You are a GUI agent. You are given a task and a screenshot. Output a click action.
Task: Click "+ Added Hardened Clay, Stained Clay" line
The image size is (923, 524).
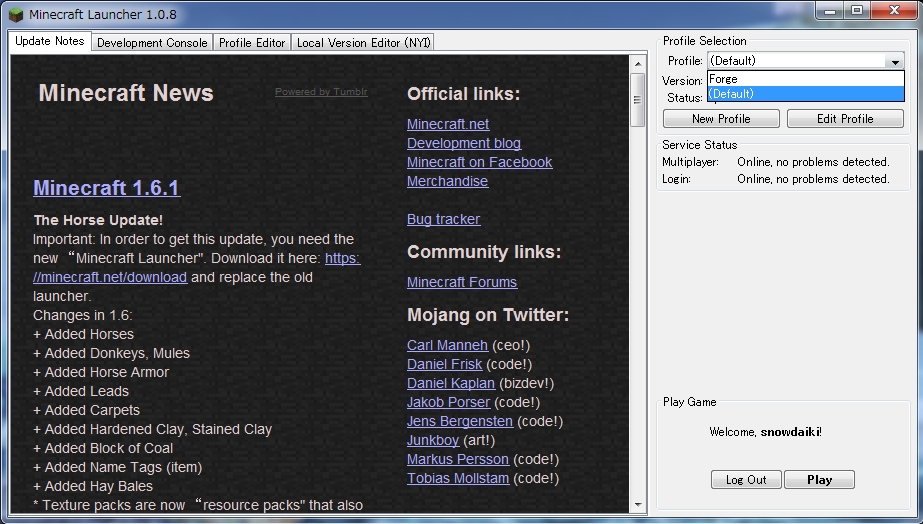(152, 429)
